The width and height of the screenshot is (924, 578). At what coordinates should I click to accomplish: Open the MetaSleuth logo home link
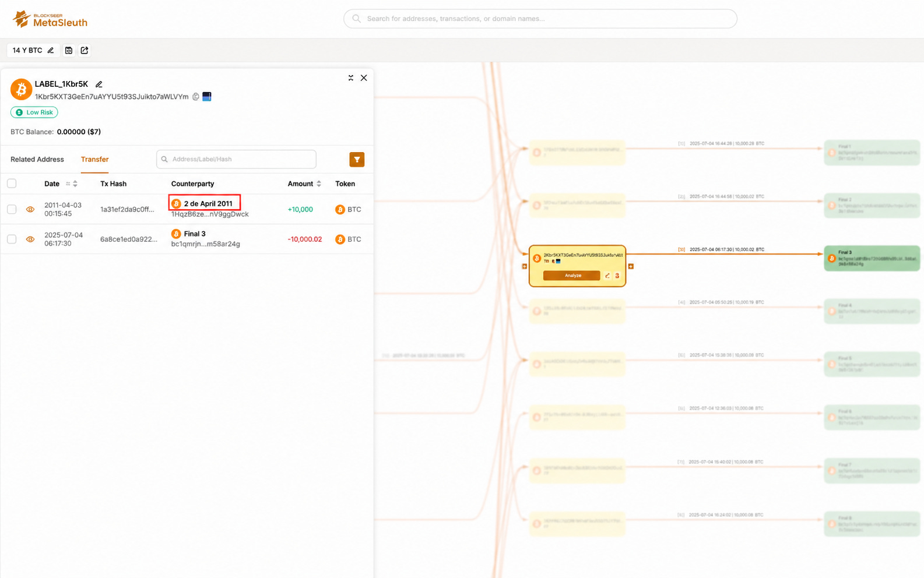[x=50, y=19]
